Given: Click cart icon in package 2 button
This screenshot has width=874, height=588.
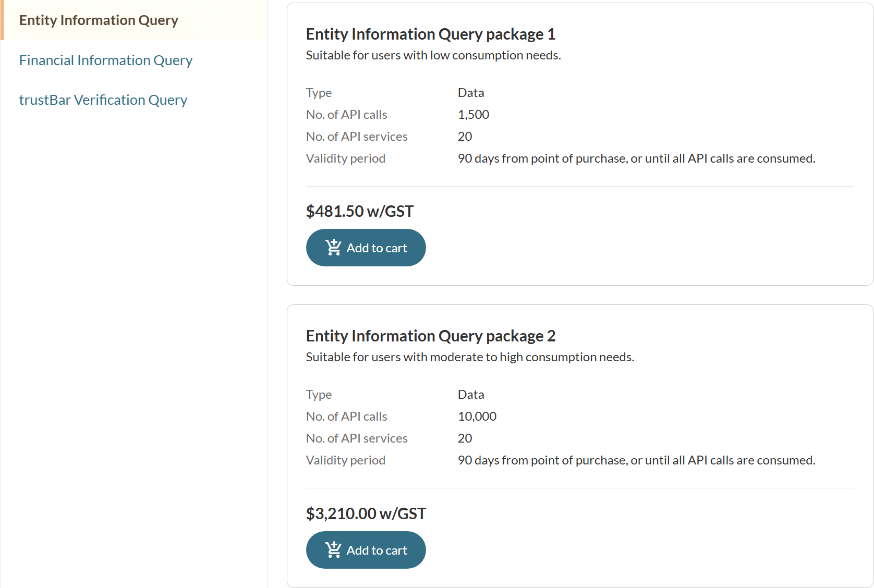Looking at the screenshot, I should pos(333,549).
